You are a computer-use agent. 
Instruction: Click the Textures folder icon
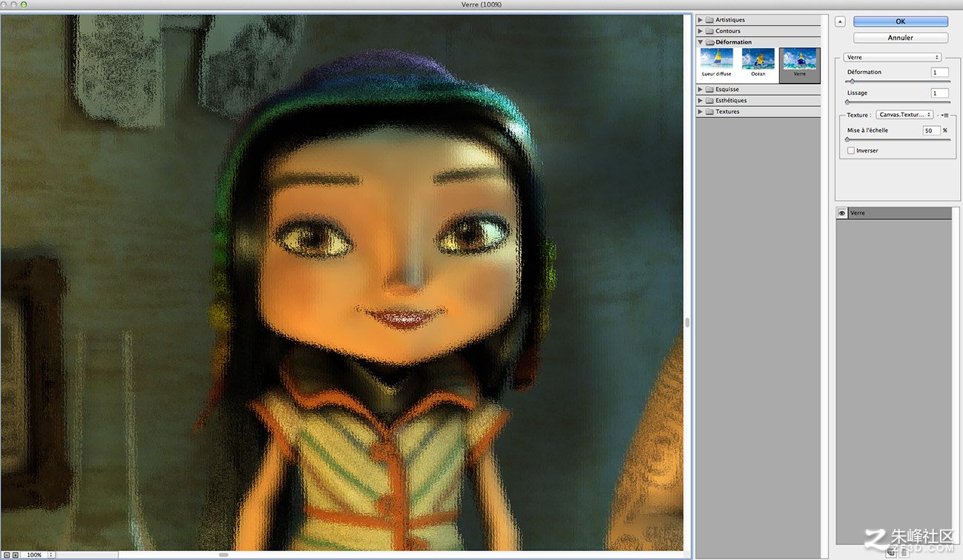(x=710, y=112)
